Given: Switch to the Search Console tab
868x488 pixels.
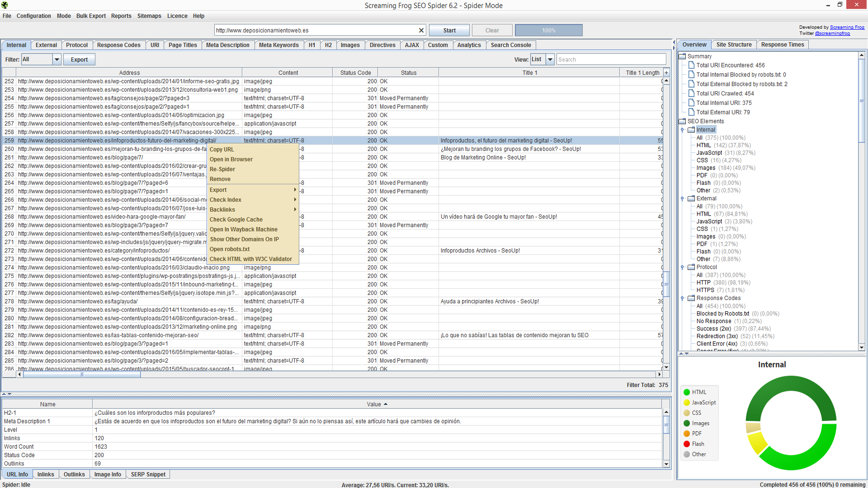Looking at the screenshot, I should (x=511, y=45).
